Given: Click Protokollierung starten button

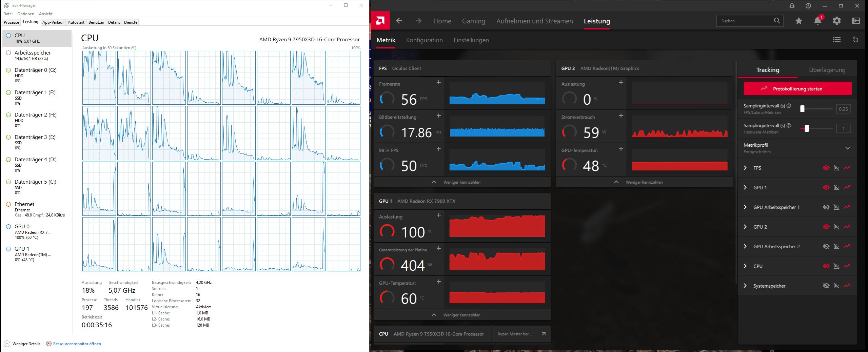Looking at the screenshot, I should click(x=797, y=89).
